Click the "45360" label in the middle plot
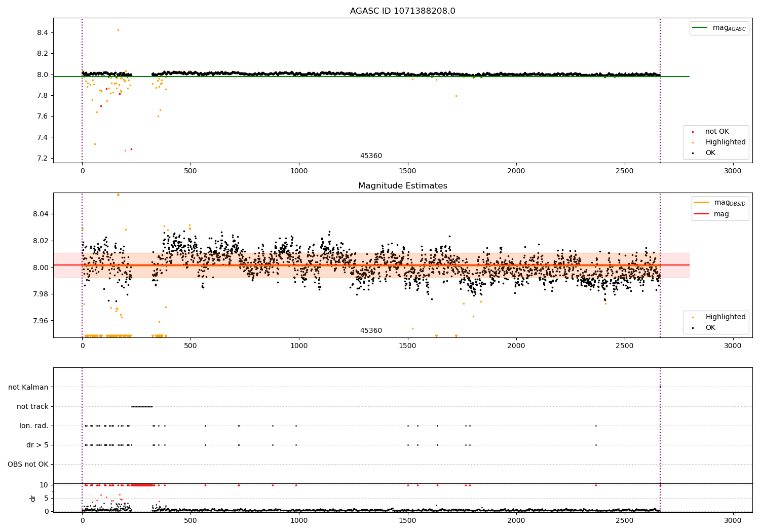 point(371,330)
